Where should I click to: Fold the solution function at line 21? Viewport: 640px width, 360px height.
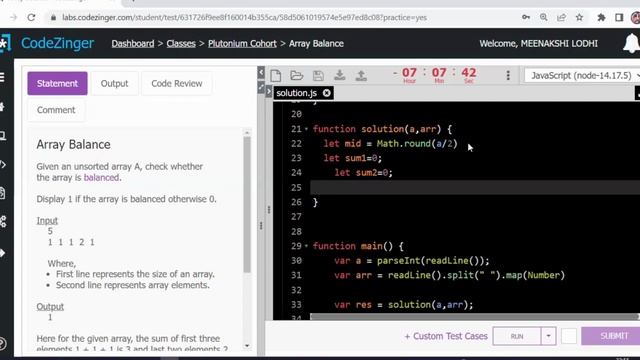306,129
